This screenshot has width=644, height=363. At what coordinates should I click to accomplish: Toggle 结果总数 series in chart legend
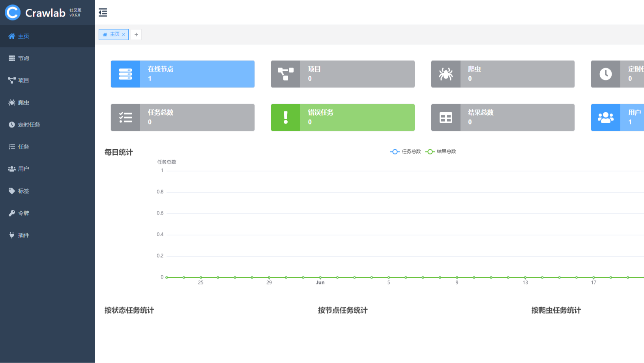441,152
